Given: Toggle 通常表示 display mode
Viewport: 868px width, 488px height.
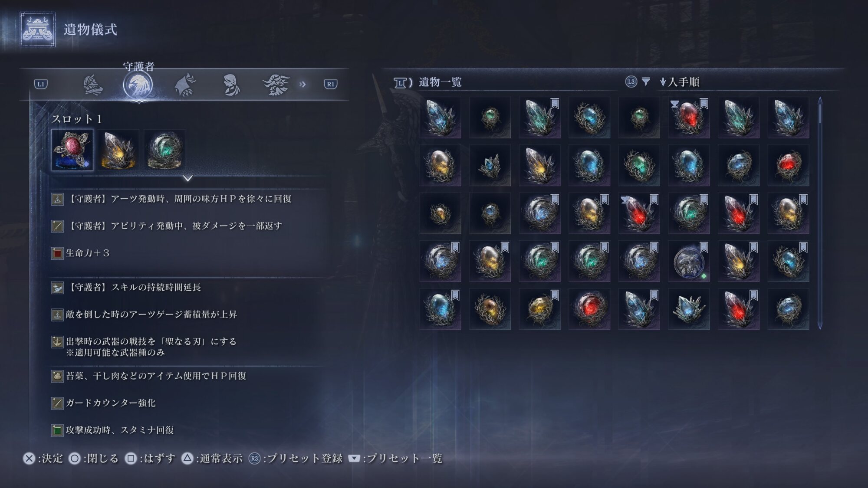Looking at the screenshot, I should tap(212, 459).
